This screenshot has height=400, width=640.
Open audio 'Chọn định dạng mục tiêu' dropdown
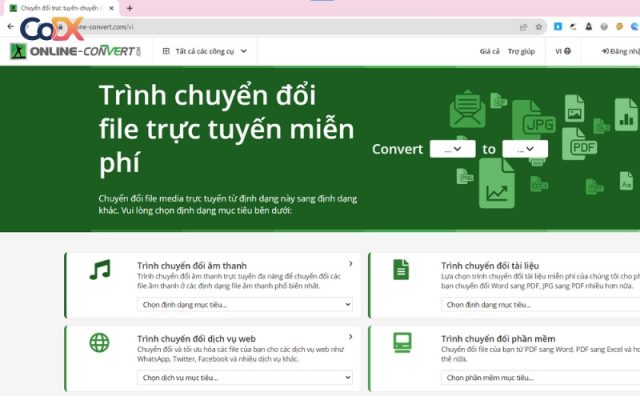click(x=245, y=304)
